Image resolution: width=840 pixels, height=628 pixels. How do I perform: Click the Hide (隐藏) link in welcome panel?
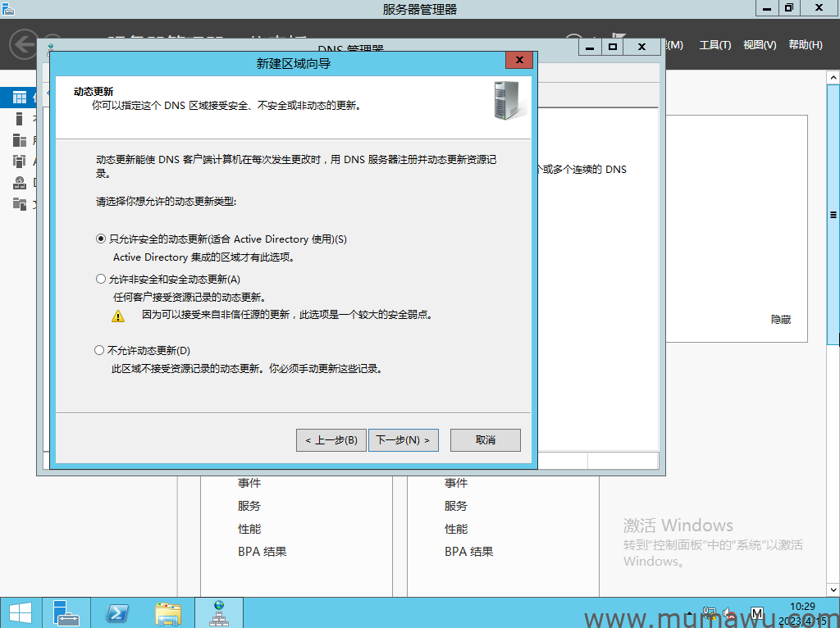click(x=780, y=320)
